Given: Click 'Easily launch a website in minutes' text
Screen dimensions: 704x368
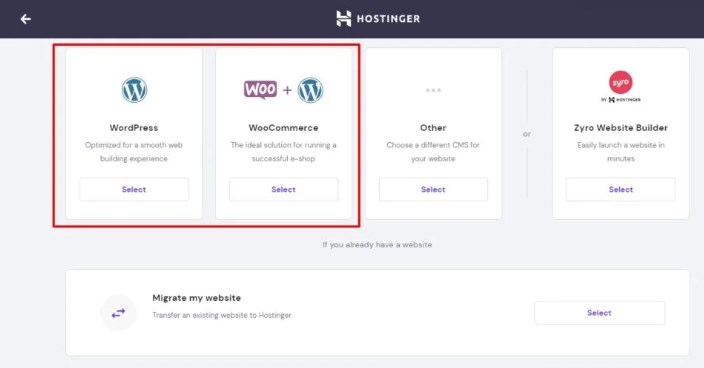Looking at the screenshot, I should tap(620, 152).
